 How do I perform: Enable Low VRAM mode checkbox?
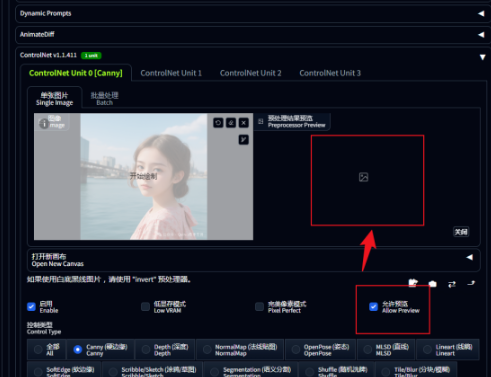point(145,307)
